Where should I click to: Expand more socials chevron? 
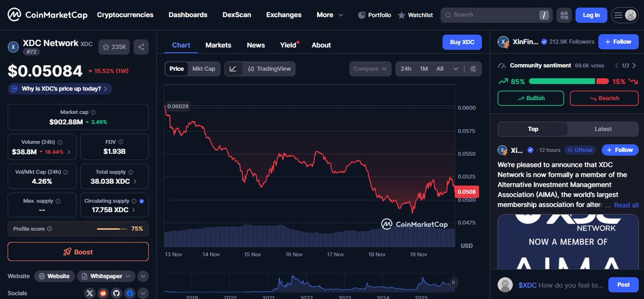143,294
